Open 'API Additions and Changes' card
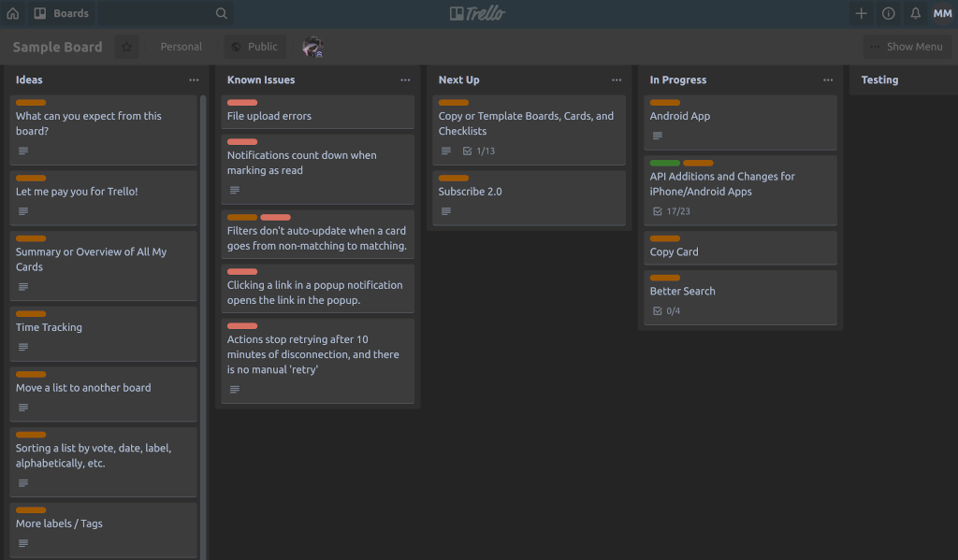 pos(740,191)
